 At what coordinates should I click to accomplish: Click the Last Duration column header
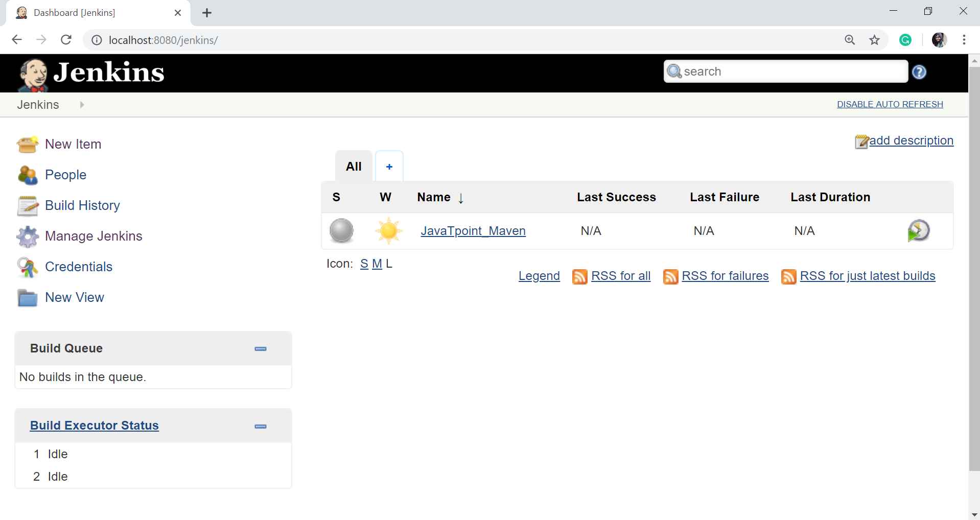point(830,197)
